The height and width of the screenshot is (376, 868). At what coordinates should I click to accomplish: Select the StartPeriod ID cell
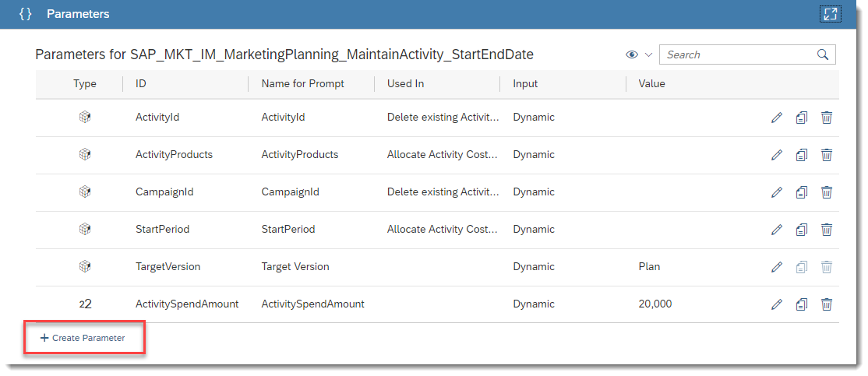[x=162, y=229]
